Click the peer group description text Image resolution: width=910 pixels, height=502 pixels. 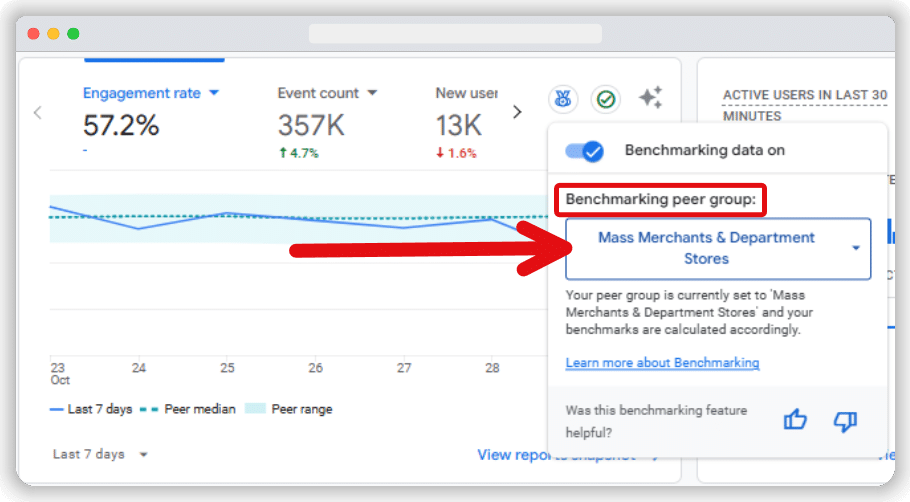[689, 312]
